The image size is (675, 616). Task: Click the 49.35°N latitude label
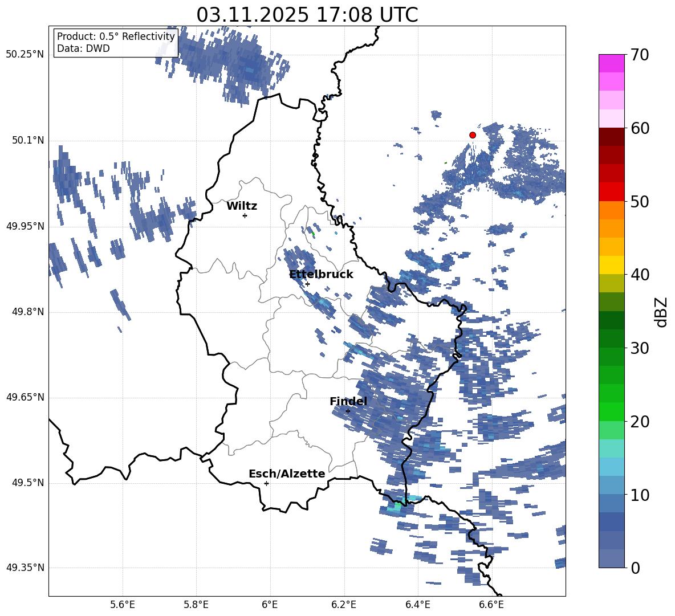[x=25, y=568]
